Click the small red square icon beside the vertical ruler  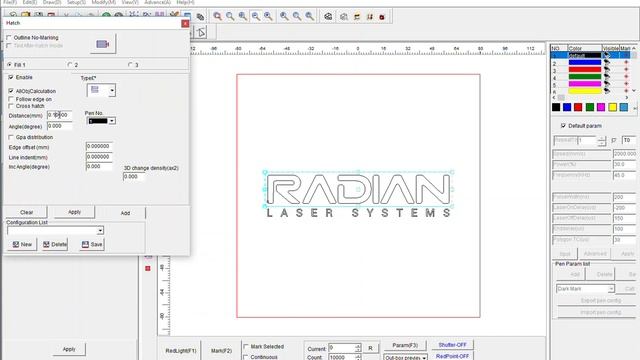pyautogui.click(x=148, y=268)
